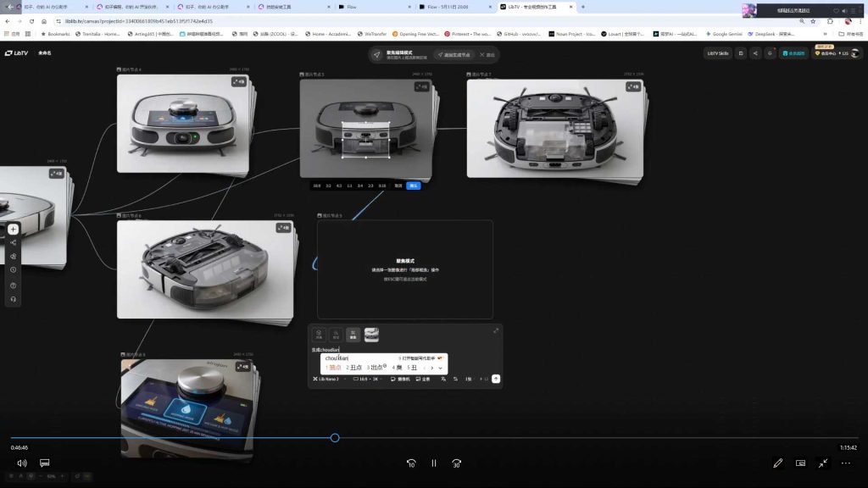Open the video player pen annotation tool
This screenshot has height=488, width=868.
click(x=778, y=463)
